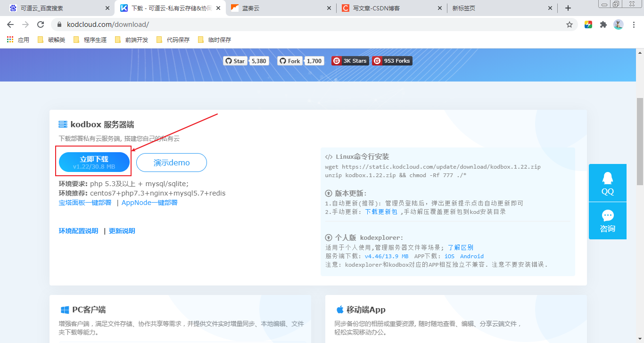Open 更新说明 link
The height and width of the screenshot is (343, 644).
point(122,231)
